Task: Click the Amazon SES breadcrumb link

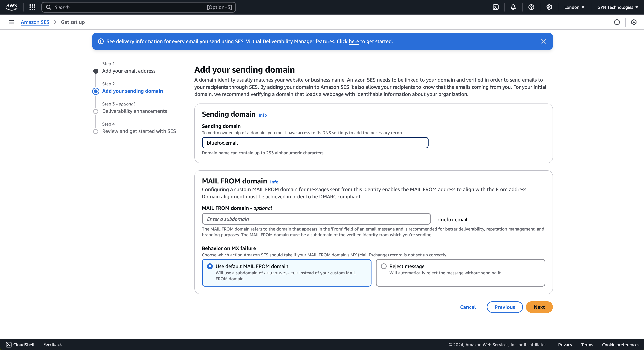Action: (35, 22)
